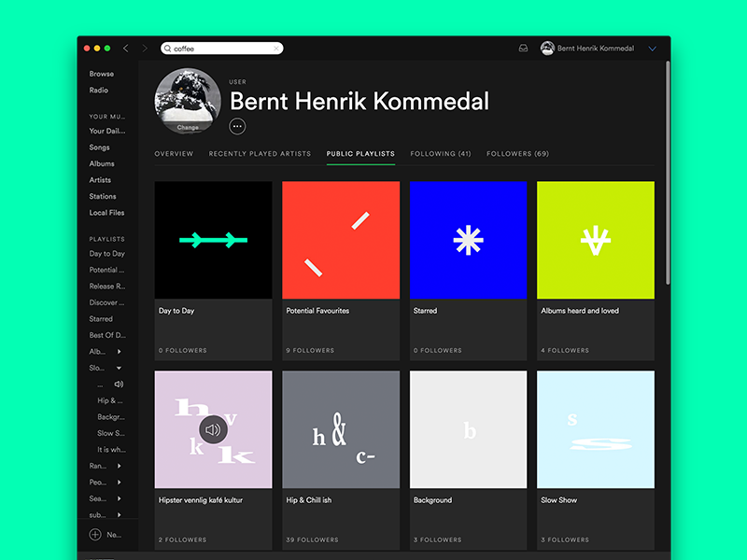Select Discover ... sidebar playlist

coord(106,302)
